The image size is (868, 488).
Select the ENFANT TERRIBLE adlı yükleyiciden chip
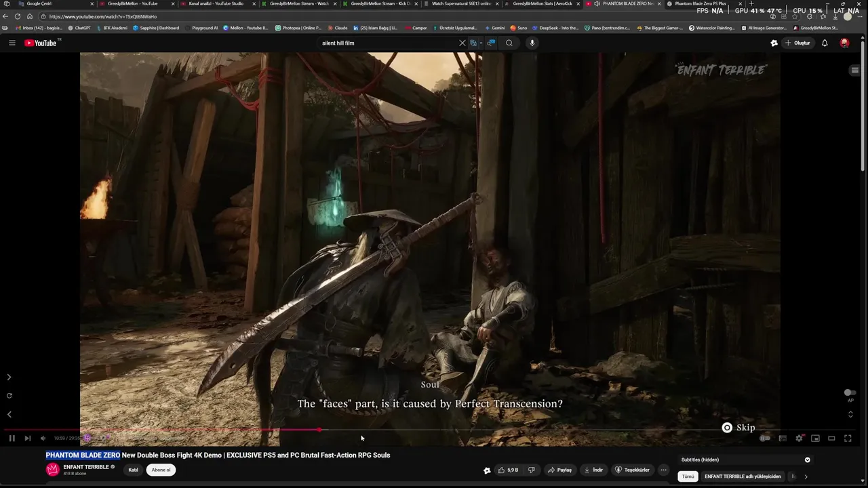click(743, 476)
